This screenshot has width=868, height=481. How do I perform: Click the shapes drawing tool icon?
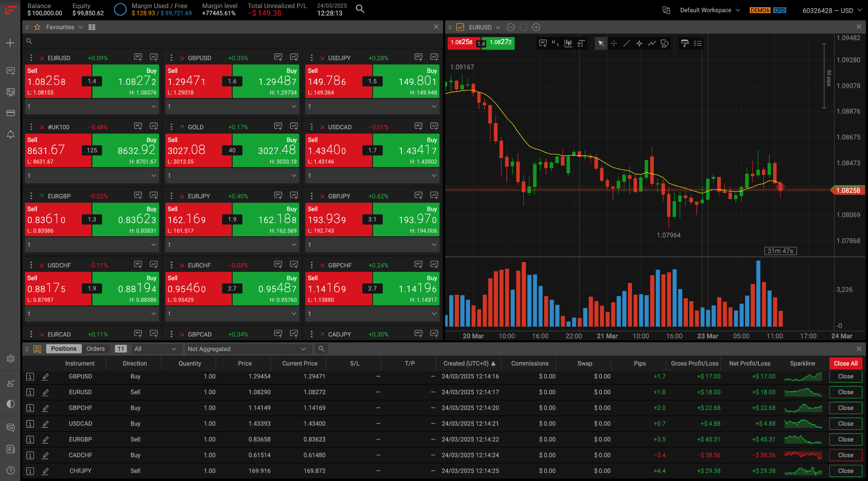point(665,43)
